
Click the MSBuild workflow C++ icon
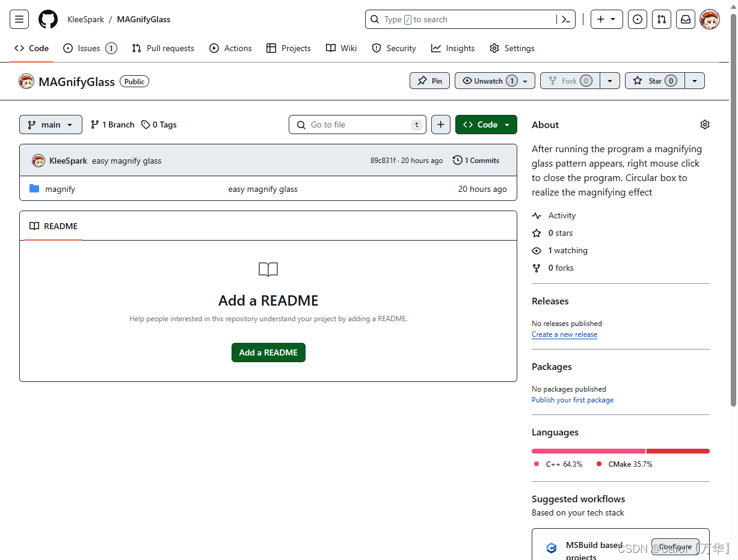551,548
